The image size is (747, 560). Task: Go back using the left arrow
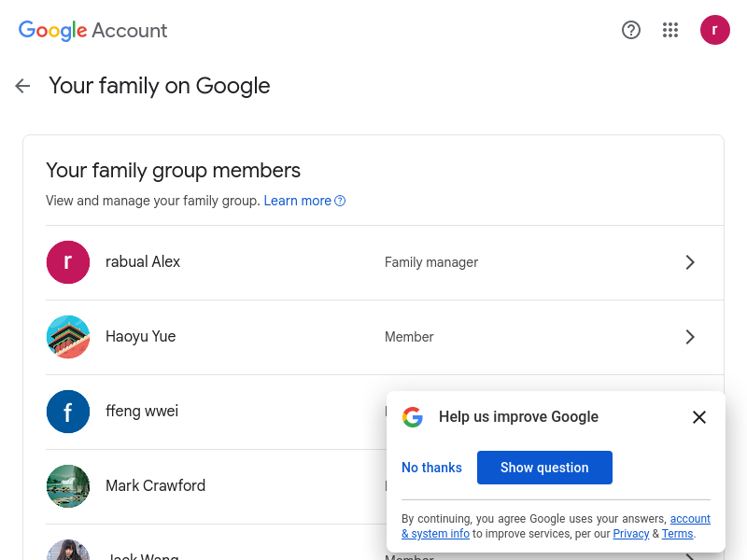pos(22,86)
